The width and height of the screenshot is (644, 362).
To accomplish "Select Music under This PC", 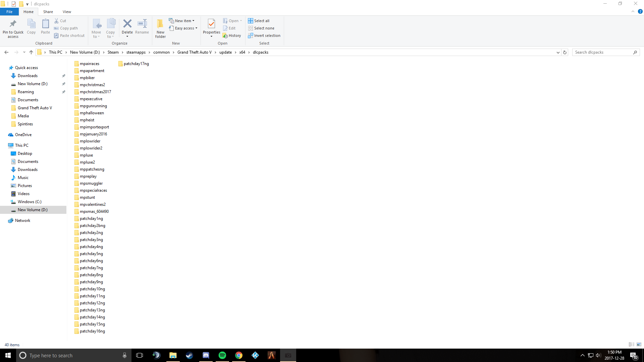I will (x=23, y=178).
